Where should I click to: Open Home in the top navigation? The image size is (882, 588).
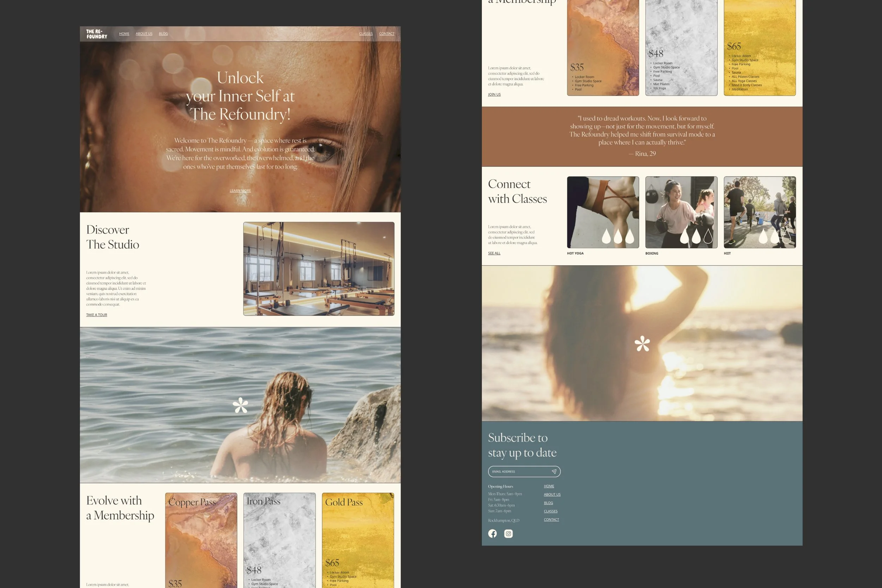124,34
